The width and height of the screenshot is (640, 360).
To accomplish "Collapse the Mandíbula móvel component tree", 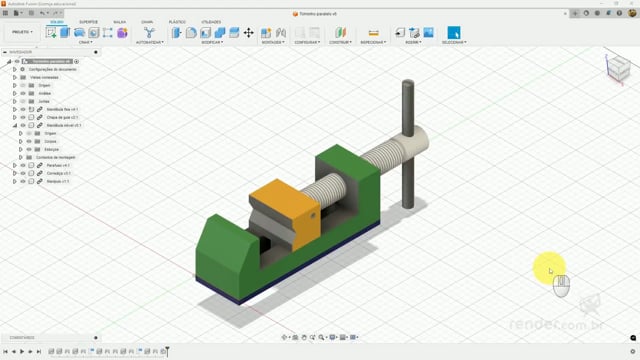I will (15, 125).
